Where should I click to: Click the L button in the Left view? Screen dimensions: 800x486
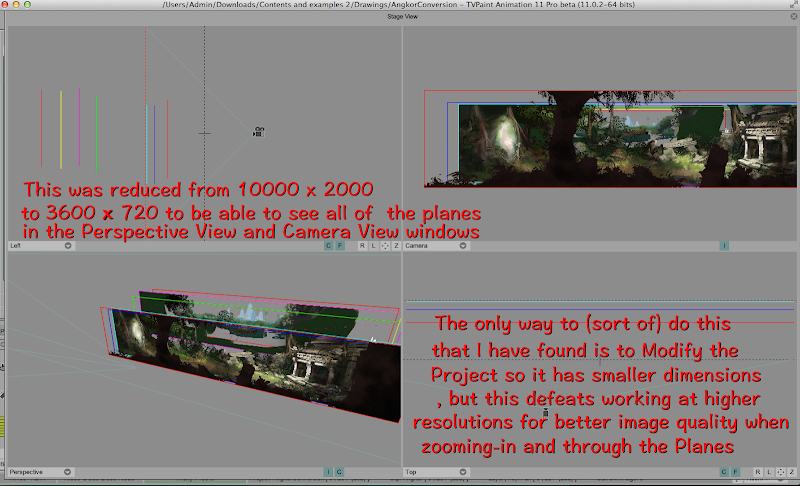pos(373,246)
